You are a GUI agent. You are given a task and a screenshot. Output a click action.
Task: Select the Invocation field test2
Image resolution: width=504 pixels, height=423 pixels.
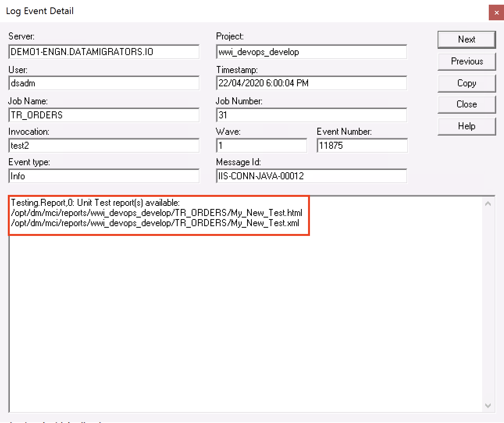(104, 146)
